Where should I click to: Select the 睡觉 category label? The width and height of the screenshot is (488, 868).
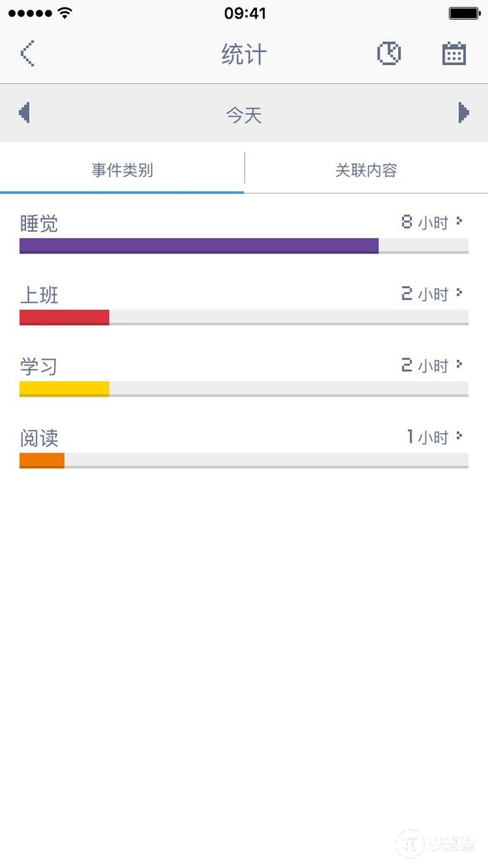coord(39,223)
